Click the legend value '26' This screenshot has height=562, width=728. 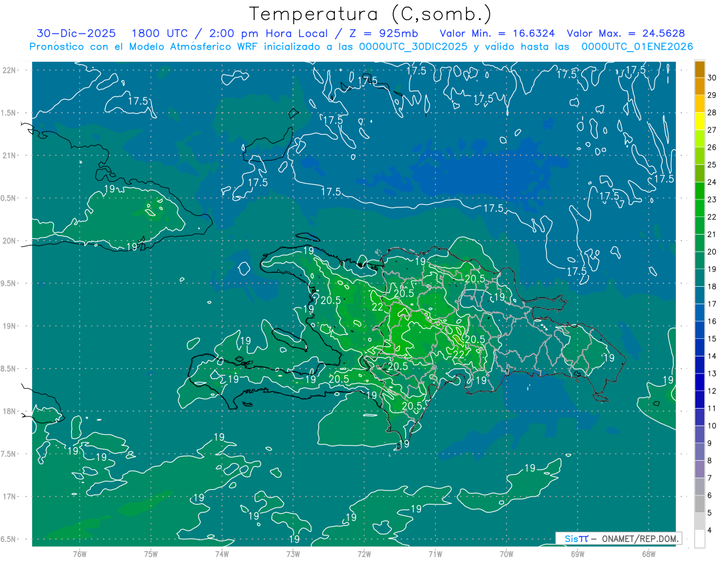[713, 147]
